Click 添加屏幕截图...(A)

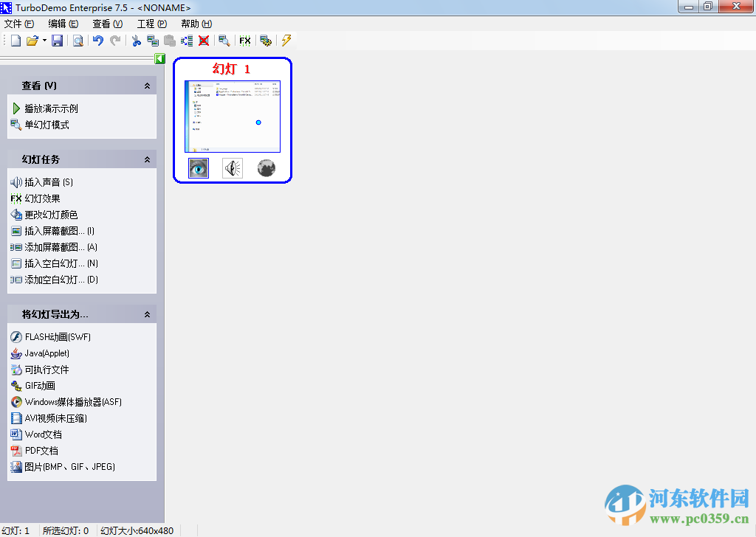coord(54,247)
